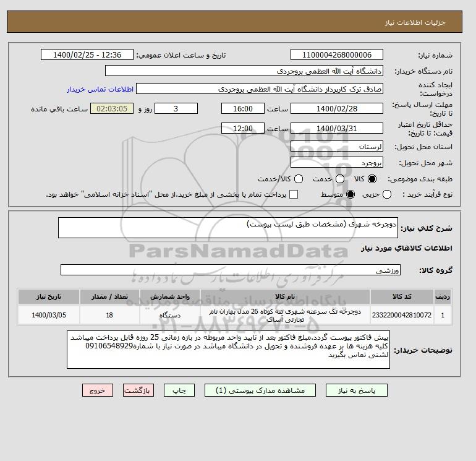Select the کالا radio button
476x461 pixels.
tap(372, 179)
